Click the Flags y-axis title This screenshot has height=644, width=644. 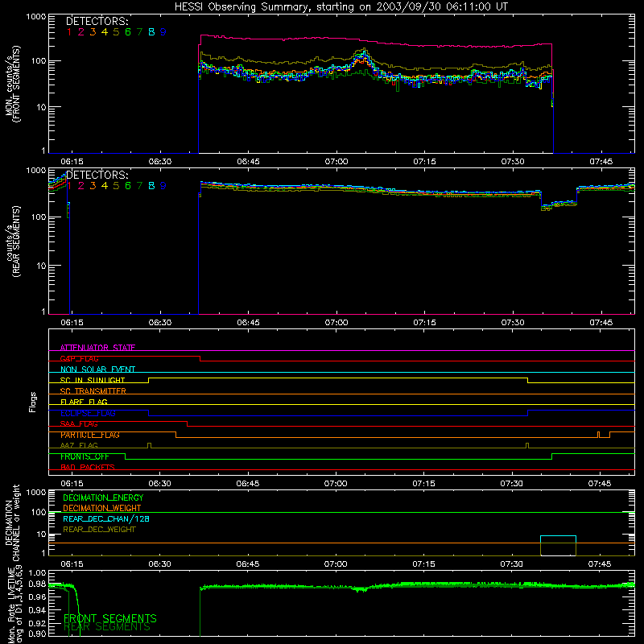(x=33, y=402)
